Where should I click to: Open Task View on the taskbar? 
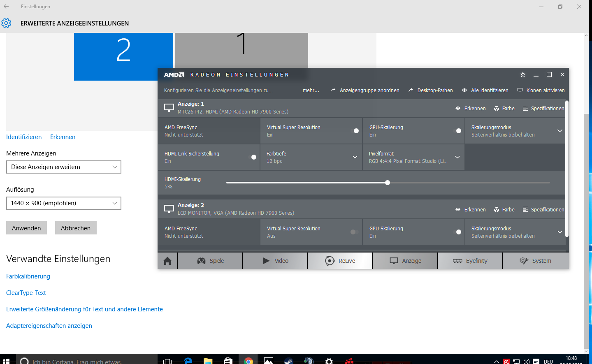pyautogui.click(x=167, y=361)
